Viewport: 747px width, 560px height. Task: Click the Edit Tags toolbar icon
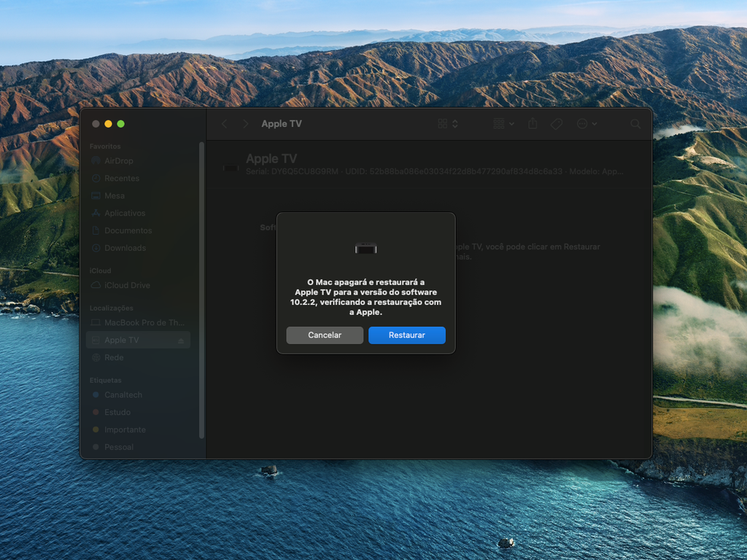pos(557,124)
